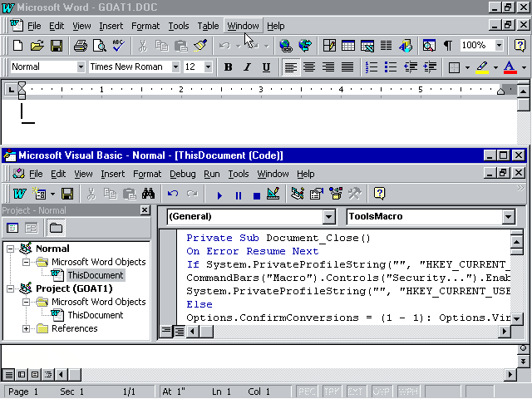
Task: Open the Document Map icon
Action: click(429, 45)
